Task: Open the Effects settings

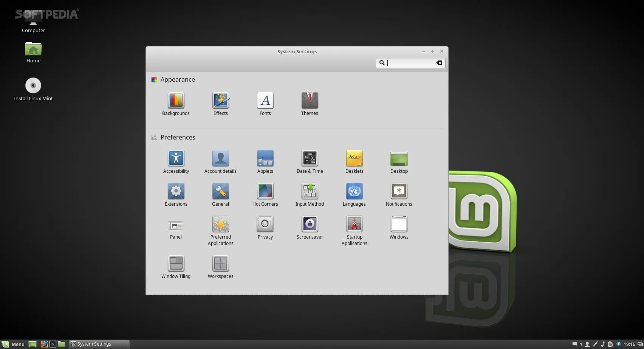Action: (220, 103)
